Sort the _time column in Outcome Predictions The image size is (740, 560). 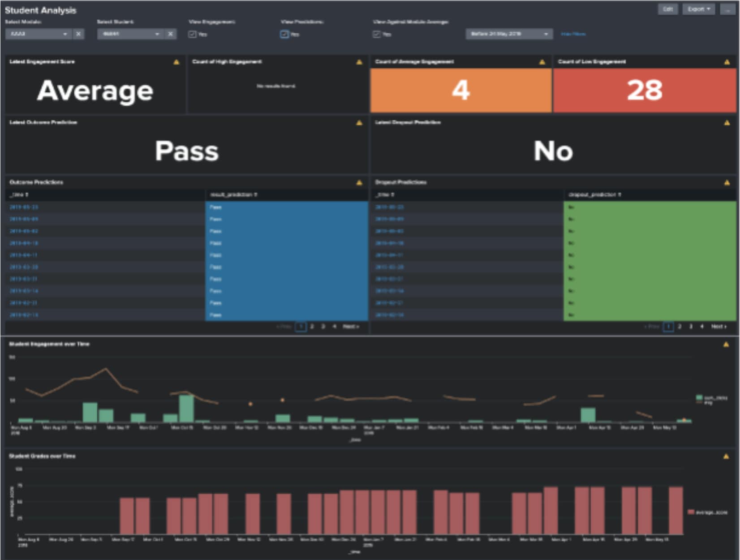click(x=17, y=194)
